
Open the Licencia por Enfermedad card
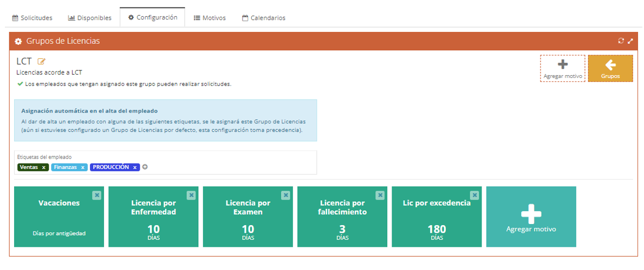pos(153,216)
